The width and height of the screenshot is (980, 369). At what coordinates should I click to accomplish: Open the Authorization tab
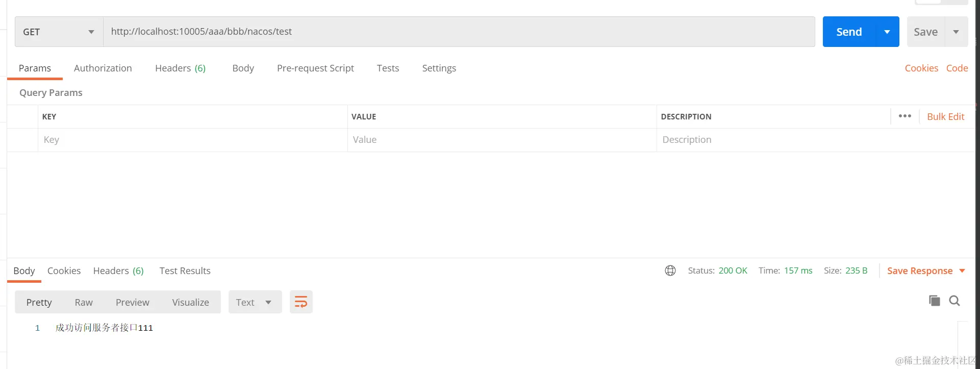point(103,68)
